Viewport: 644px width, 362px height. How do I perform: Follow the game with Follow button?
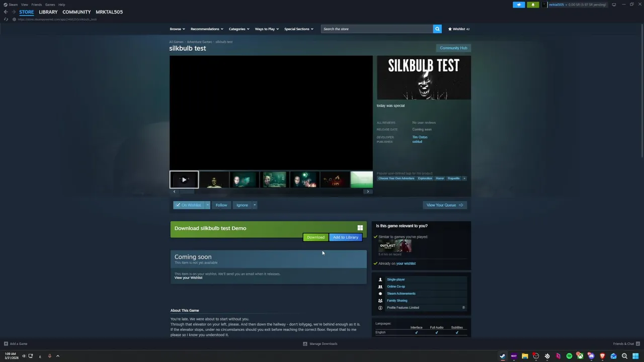pyautogui.click(x=221, y=205)
